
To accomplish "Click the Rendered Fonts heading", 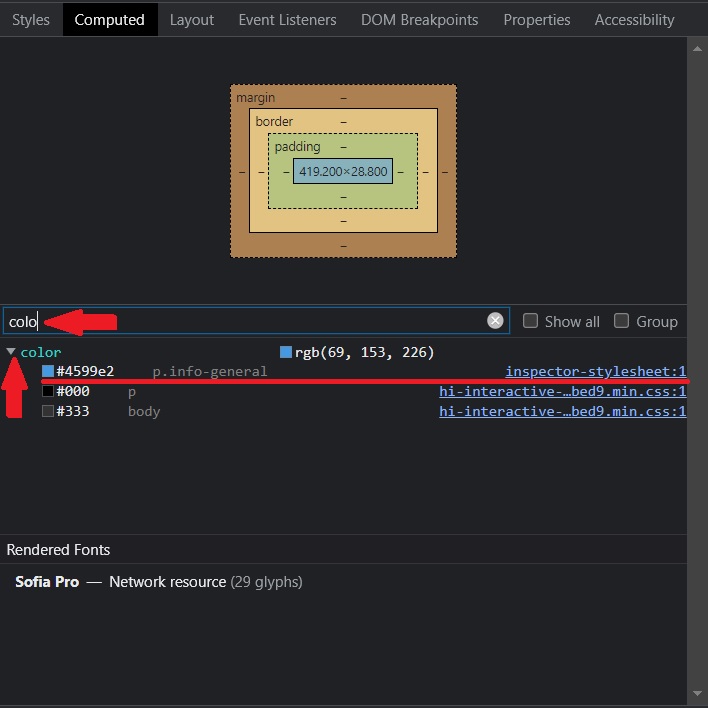I will 58,550.
